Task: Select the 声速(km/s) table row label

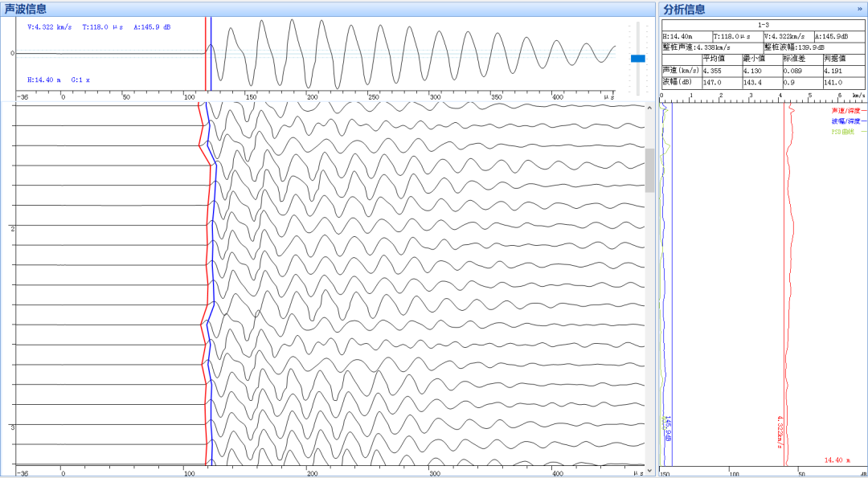Action: [681, 71]
